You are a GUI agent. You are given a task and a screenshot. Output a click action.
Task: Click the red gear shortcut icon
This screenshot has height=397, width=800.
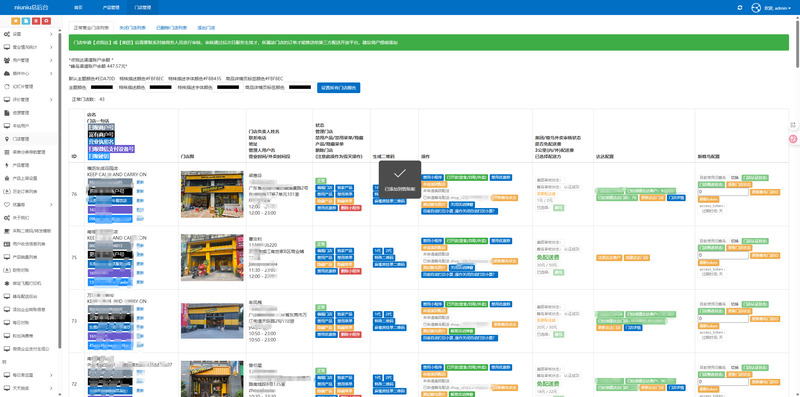[46, 20]
